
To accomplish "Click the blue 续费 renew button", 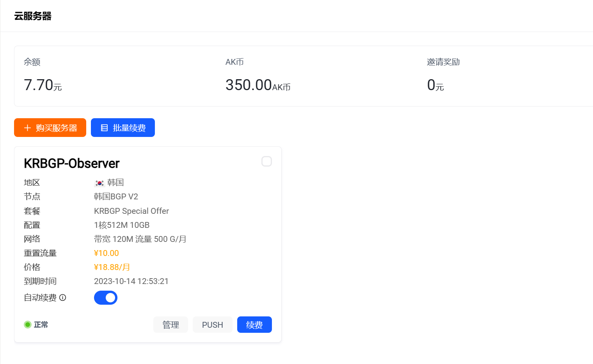I will pyautogui.click(x=254, y=325).
